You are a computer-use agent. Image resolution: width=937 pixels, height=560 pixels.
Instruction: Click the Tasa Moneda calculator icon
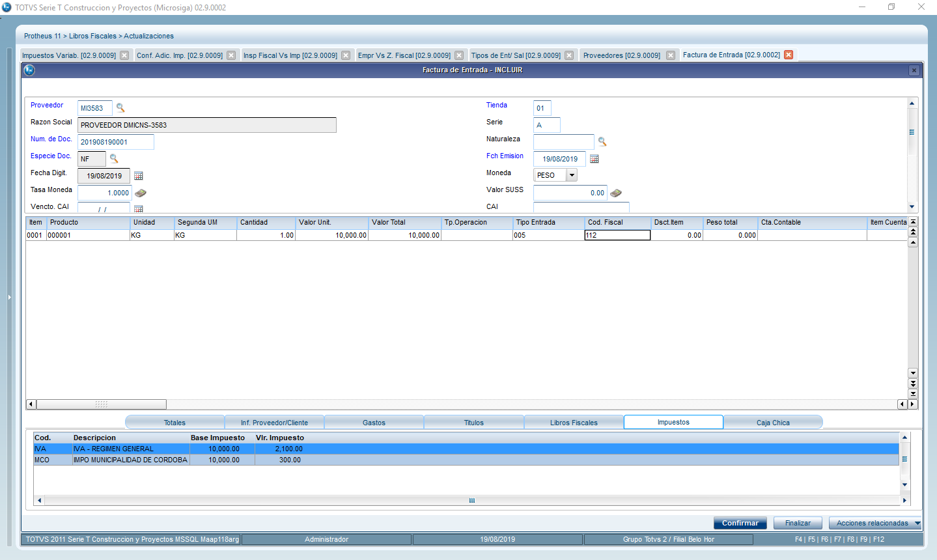click(x=140, y=193)
